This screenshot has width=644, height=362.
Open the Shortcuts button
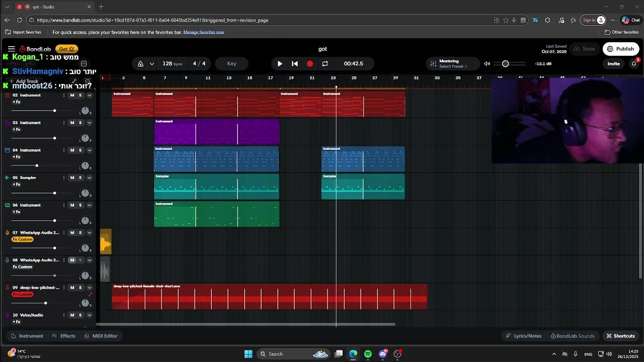coord(620,336)
